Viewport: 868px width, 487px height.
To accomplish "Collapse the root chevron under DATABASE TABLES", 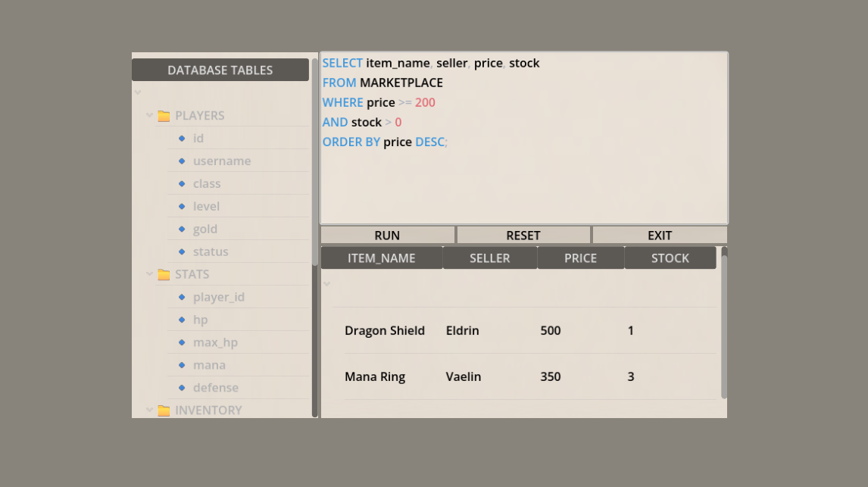I will [138, 92].
